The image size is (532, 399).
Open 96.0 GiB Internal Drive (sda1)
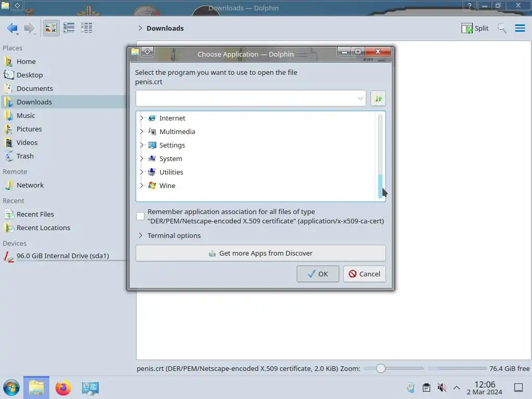click(x=63, y=256)
